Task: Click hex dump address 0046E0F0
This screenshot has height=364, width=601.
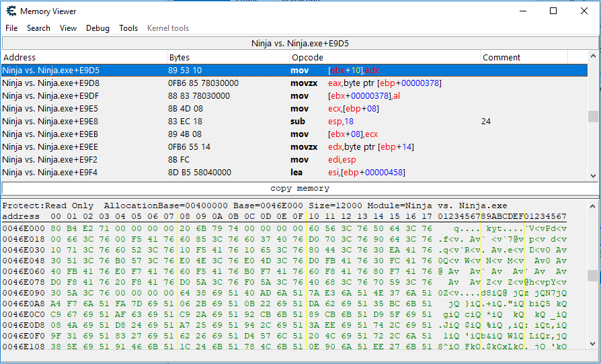Action: point(24,336)
